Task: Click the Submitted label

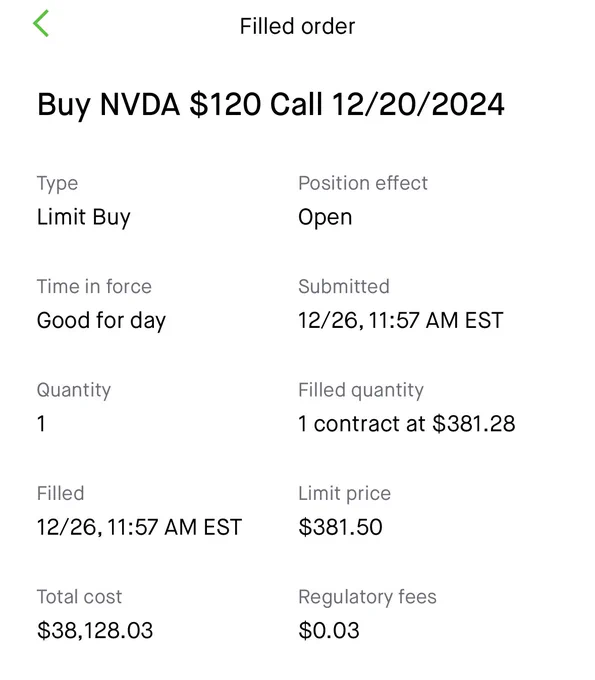Action: point(344,287)
